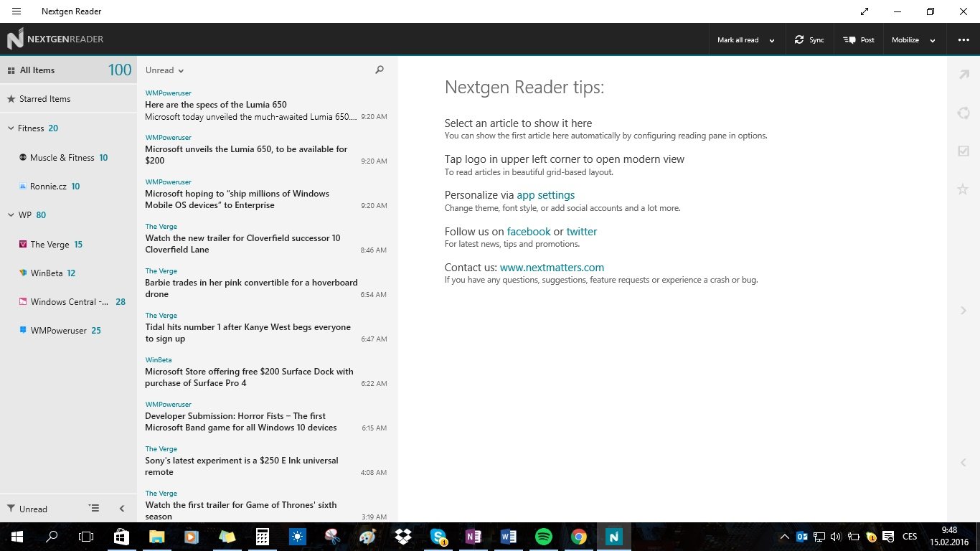Open taskbar search
This screenshot has height=551, width=980.
coord(52,537)
